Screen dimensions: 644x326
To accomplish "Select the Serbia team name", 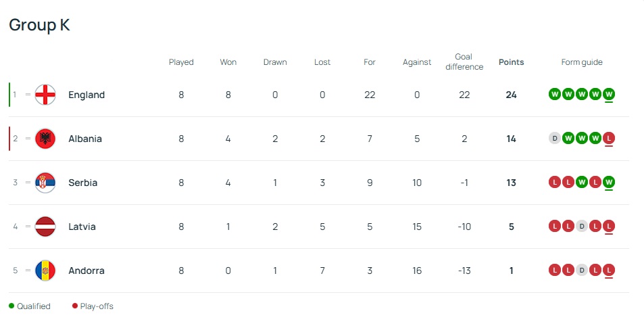I will (82, 183).
